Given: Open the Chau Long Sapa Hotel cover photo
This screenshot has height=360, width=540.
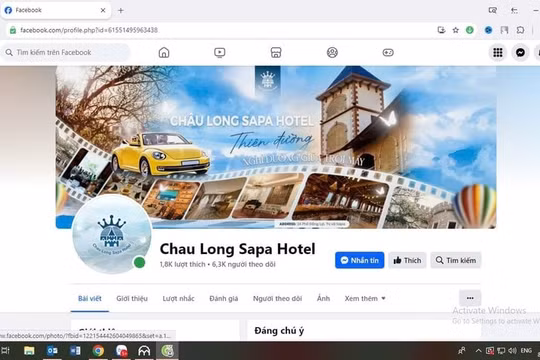Looking at the screenshot, I should 276,147.
